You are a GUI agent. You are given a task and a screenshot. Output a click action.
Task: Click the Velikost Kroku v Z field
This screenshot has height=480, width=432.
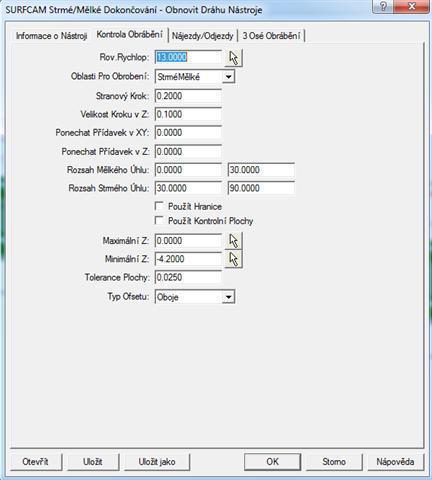click(x=188, y=114)
